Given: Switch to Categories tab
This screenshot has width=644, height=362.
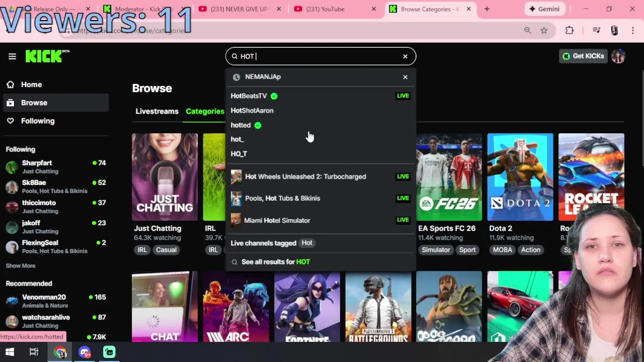Looking at the screenshot, I should pyautogui.click(x=205, y=111).
